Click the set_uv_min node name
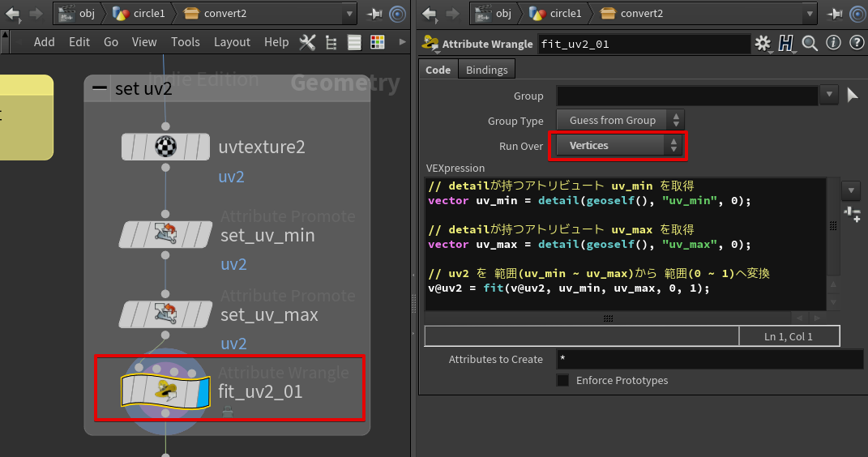Viewport: 868px width, 457px height. tap(267, 236)
